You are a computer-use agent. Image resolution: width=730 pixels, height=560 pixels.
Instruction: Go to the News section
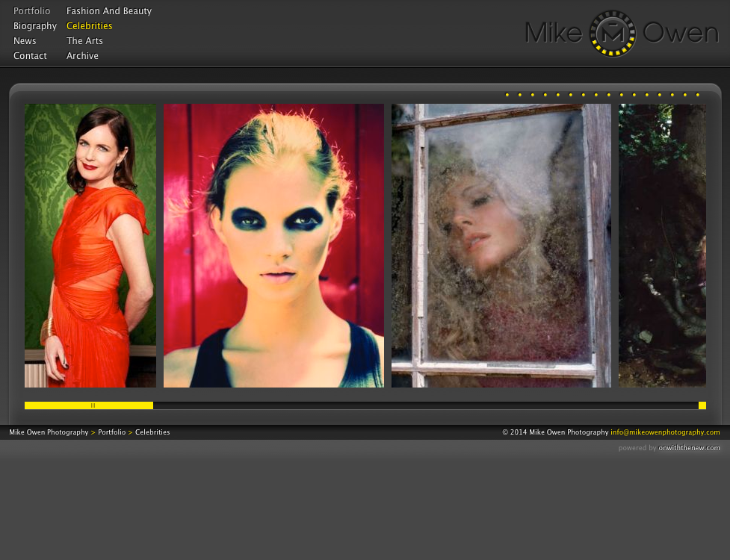pyautogui.click(x=25, y=41)
